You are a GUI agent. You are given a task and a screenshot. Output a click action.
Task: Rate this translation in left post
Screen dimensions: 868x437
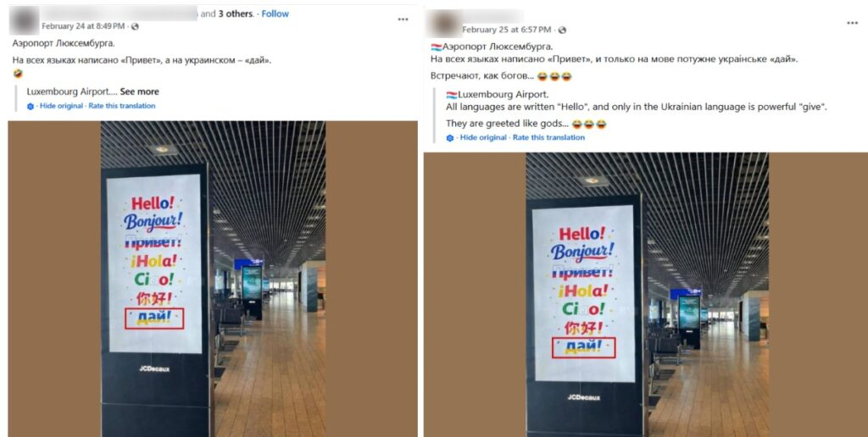122,106
